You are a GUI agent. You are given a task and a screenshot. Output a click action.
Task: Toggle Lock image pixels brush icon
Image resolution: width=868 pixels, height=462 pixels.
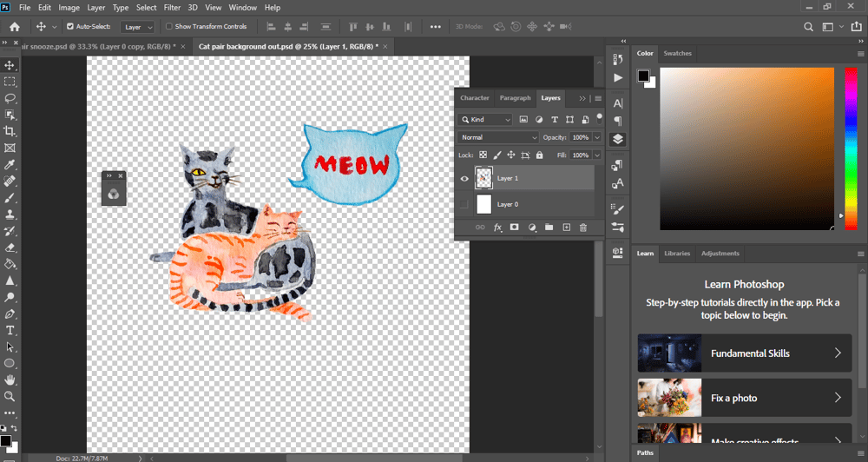497,155
